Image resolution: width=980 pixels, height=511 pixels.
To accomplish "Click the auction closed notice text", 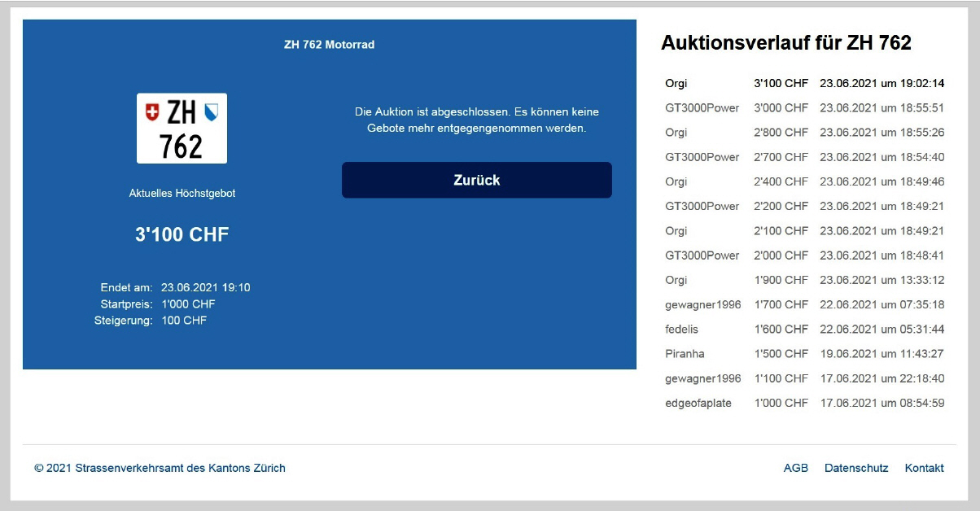I will (476, 120).
